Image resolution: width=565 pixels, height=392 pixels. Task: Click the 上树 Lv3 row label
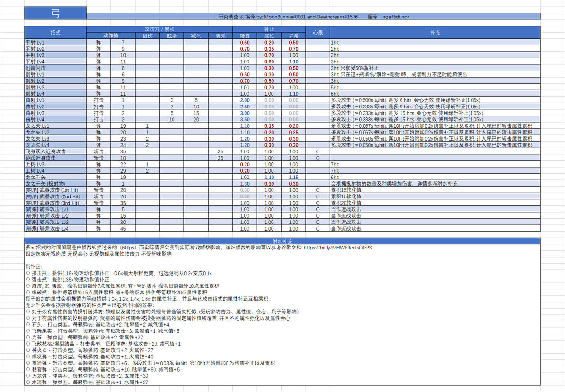(x=55, y=164)
